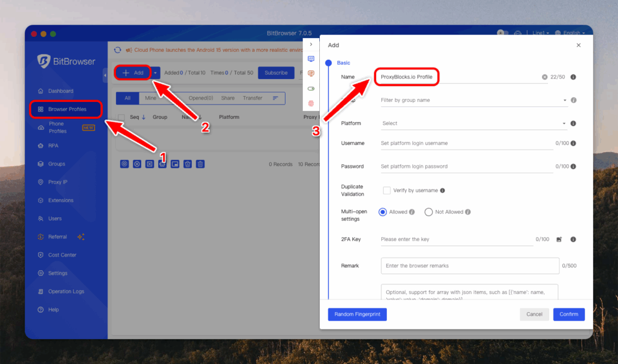The height and width of the screenshot is (364, 618).
Task: Click the monitor icon in the side strip
Action: pos(311,59)
